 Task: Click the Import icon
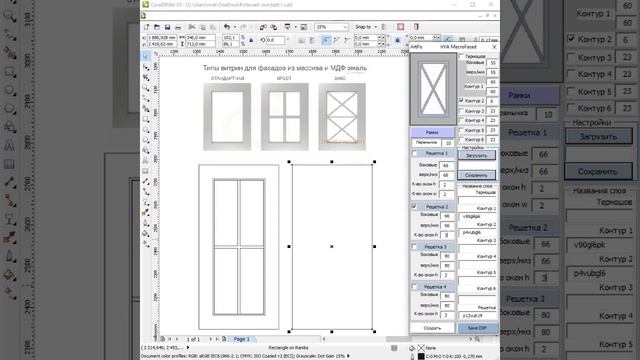[263, 27]
